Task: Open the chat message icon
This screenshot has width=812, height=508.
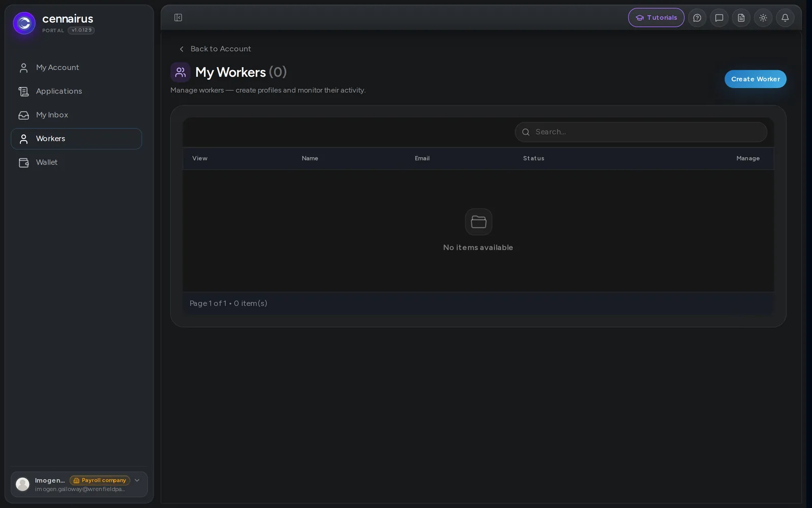Action: pos(719,18)
